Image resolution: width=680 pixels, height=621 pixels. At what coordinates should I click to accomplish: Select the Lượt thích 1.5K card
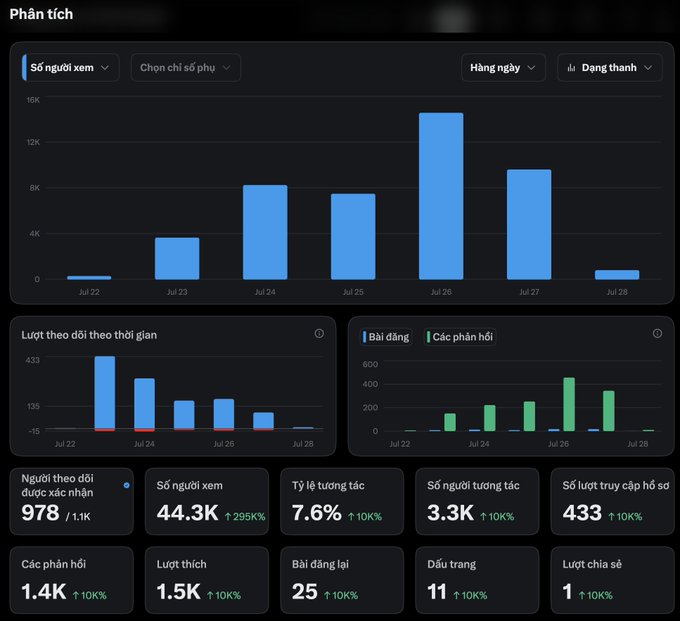(207, 580)
